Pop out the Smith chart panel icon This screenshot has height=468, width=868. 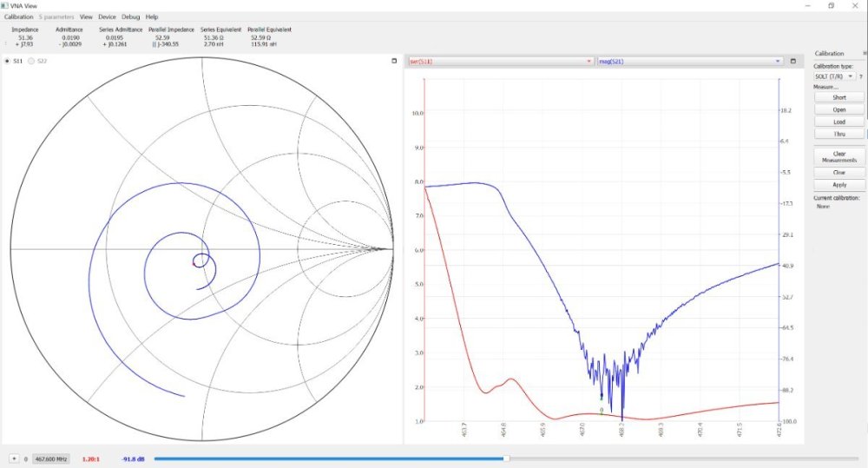point(394,61)
